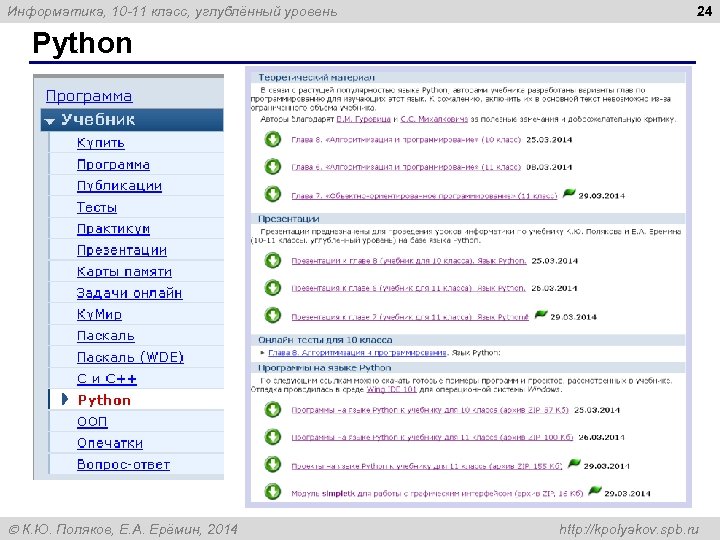Click download icon for 10 класс programs ZIP

pos(273,410)
